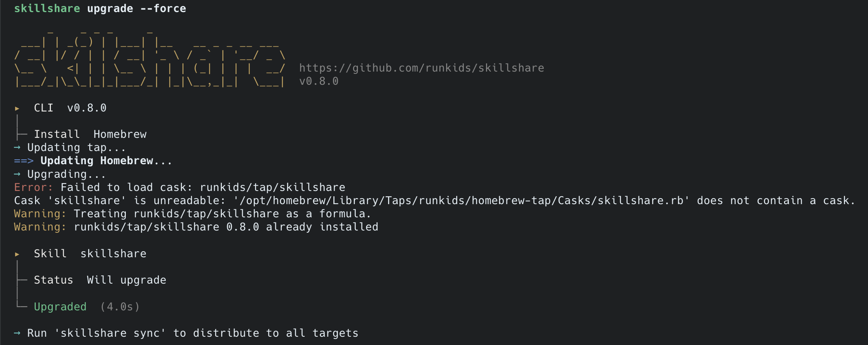Click the triangle marker beside CLI v0.8.0
Image resolution: width=868 pixels, height=345 pixels.
pos(17,108)
